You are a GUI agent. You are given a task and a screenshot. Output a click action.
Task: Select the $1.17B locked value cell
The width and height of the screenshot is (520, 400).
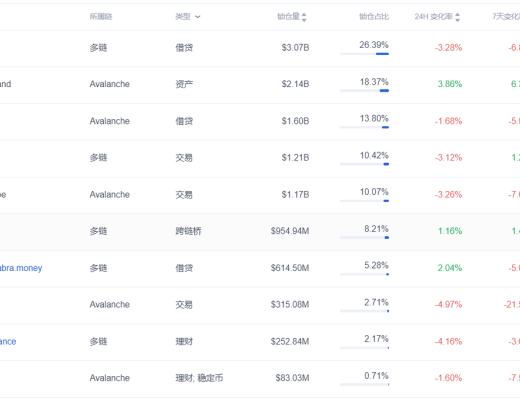click(x=295, y=194)
